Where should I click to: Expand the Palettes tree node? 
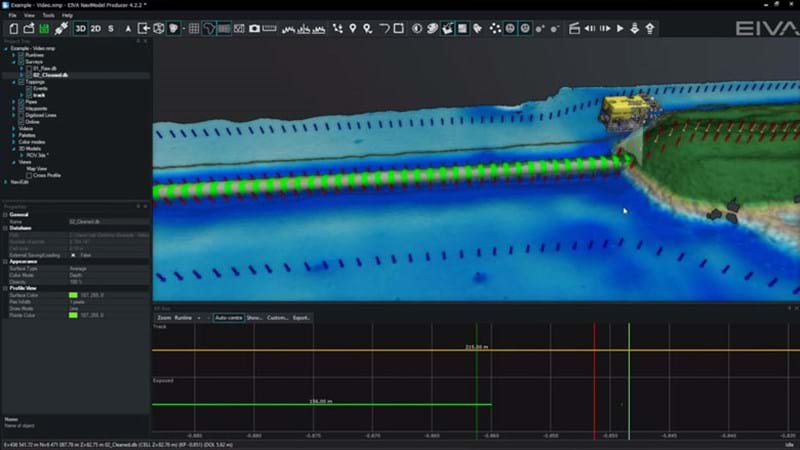14,135
